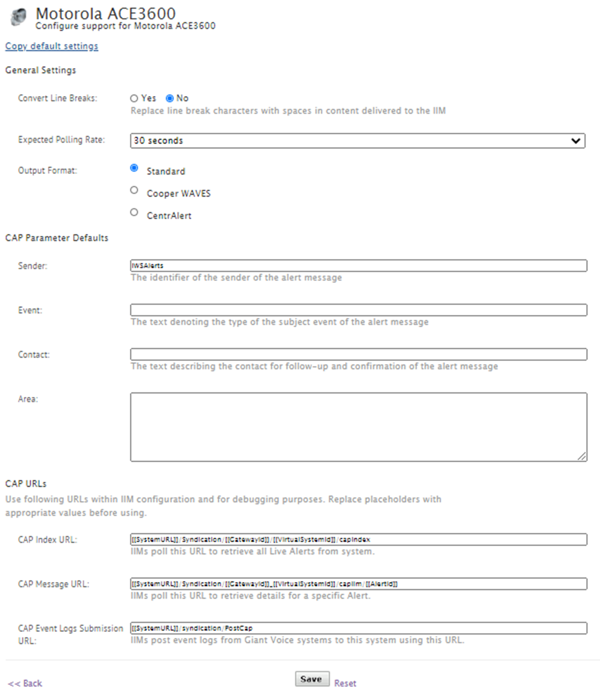Screen dimensions: 600x700
Task: Click the CAP Event Logs Submission URL field
Action: (359, 628)
